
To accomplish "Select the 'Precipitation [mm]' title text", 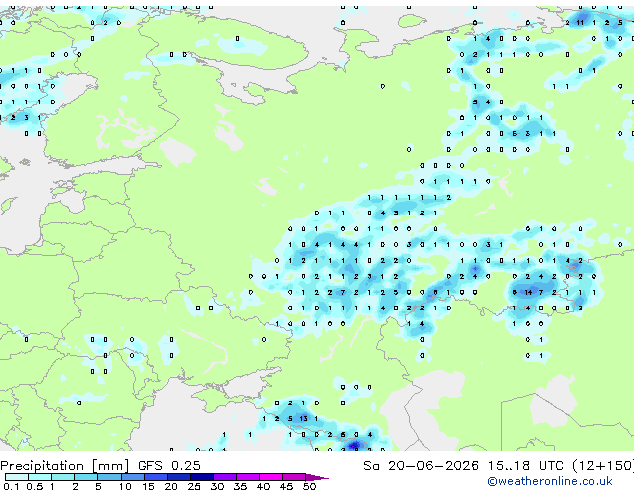I will 65,466.
